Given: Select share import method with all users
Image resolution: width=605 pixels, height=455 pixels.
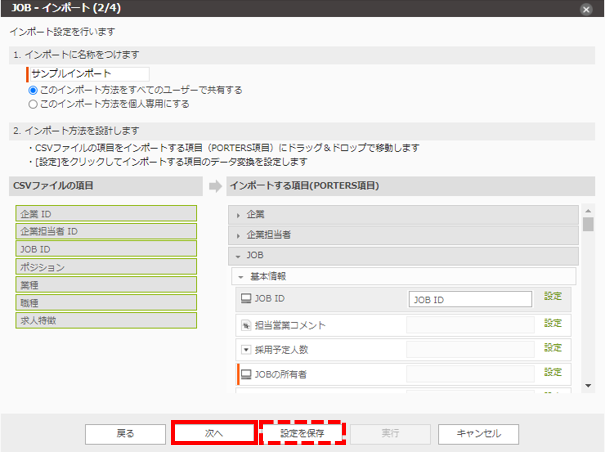Looking at the screenshot, I should [33, 90].
